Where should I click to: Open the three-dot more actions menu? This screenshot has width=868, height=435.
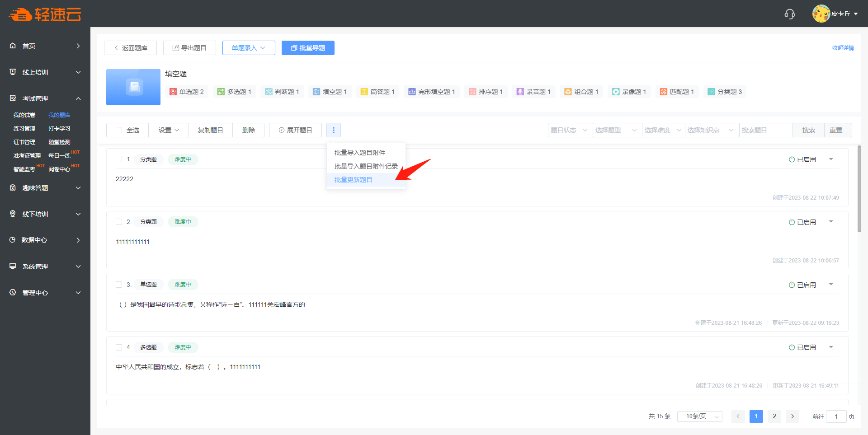pyautogui.click(x=334, y=130)
